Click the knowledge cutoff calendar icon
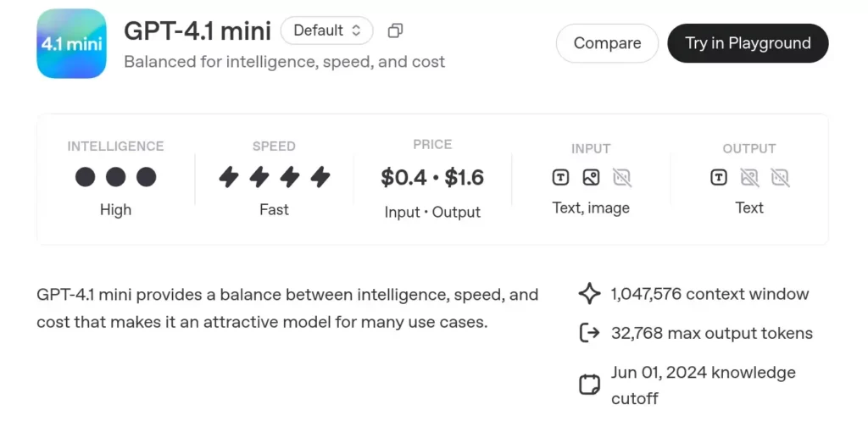 (x=589, y=385)
